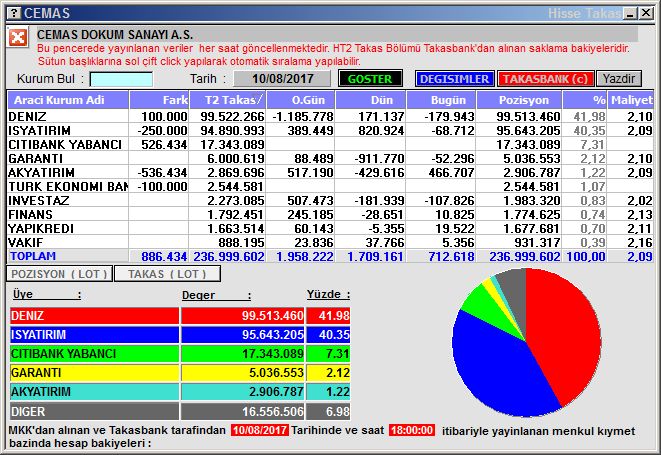
Task: Click the Fark value 526.434
Action: coord(164,144)
